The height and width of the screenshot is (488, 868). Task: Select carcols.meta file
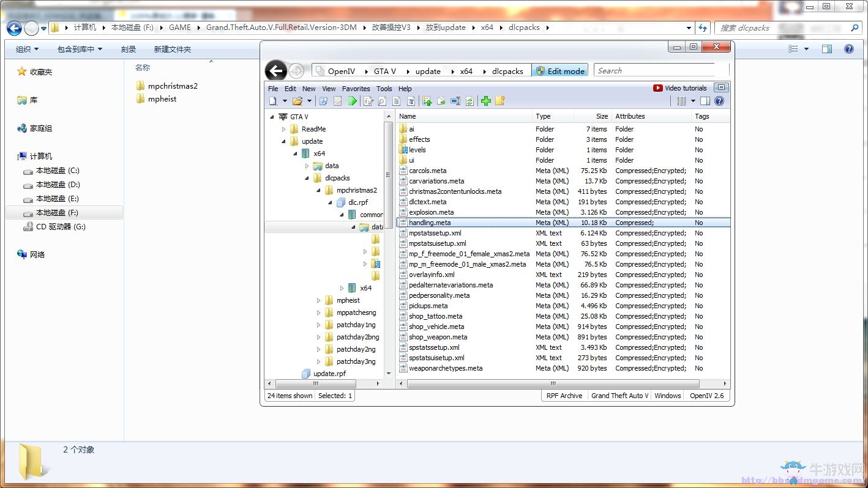coord(428,171)
